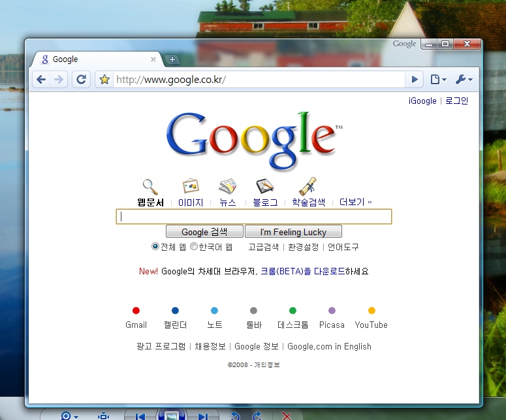
Task: Expand the 더보기 » more services link
Action: click(355, 202)
